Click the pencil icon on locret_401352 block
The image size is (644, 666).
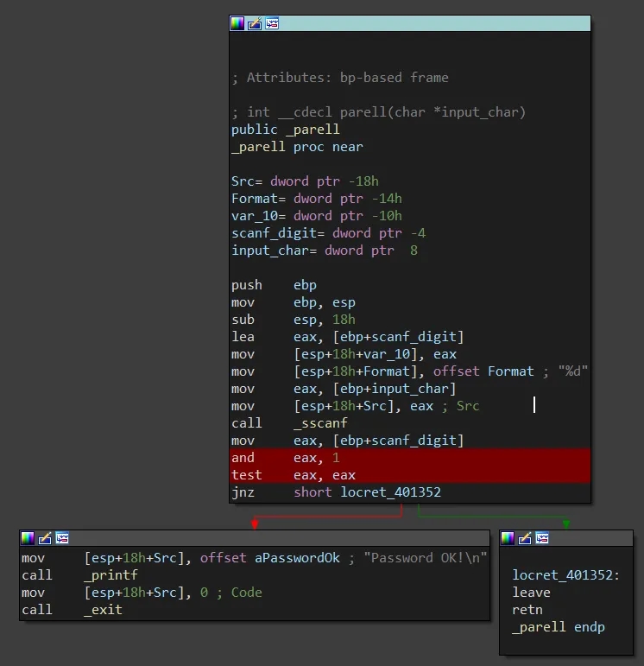[525, 538]
